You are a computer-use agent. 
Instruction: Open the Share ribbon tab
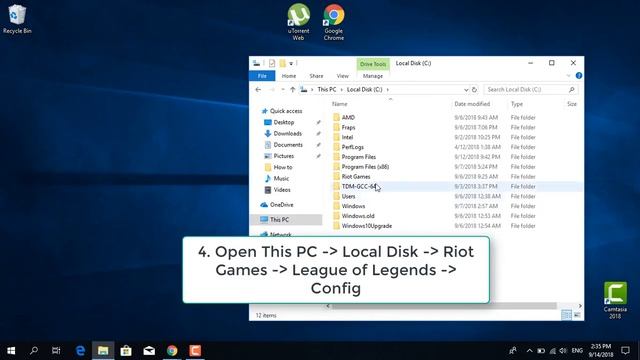point(316,76)
